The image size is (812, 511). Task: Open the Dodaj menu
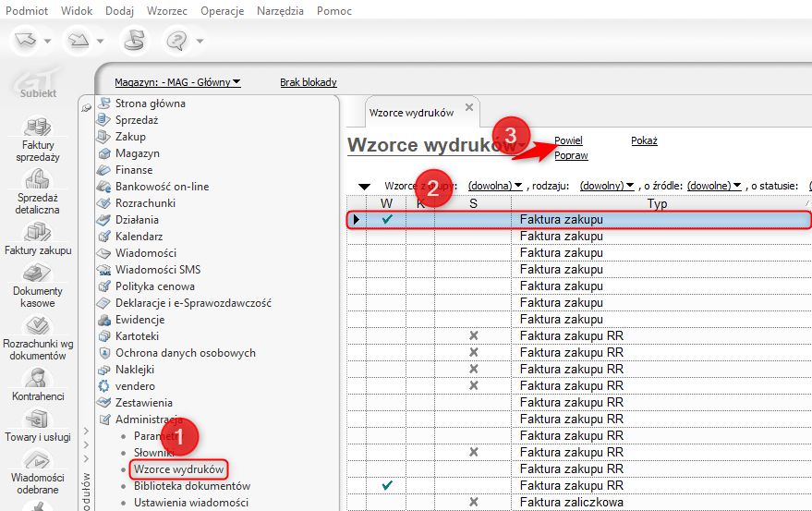click(x=119, y=11)
